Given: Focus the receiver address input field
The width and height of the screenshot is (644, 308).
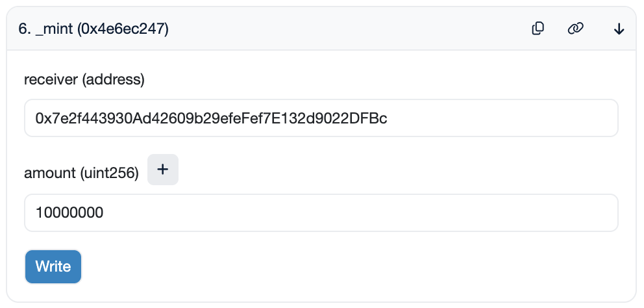Looking at the screenshot, I should tap(321, 118).
